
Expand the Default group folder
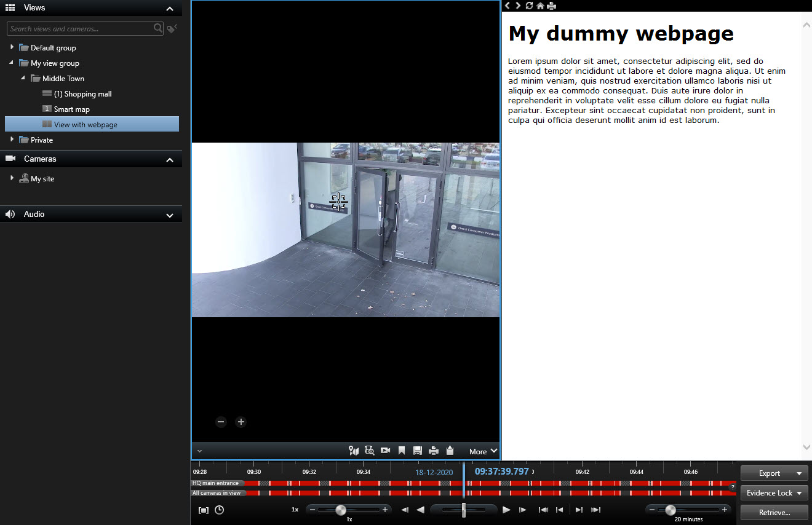coord(12,47)
